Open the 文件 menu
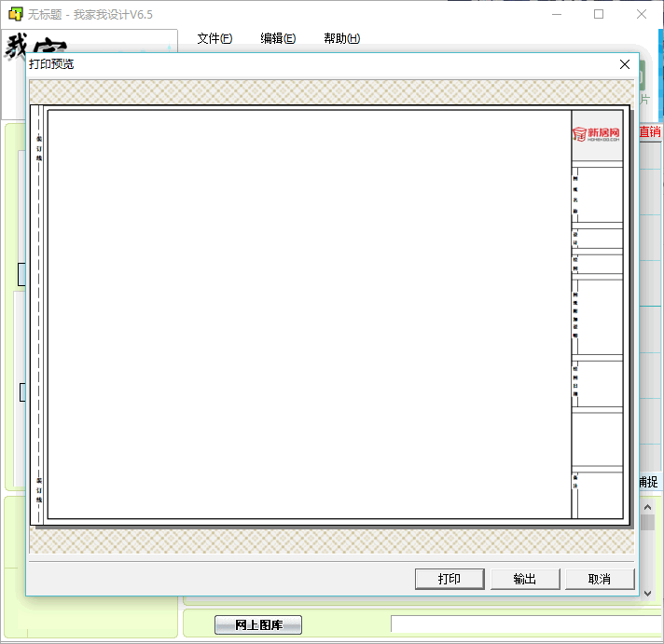The image size is (664, 644). [214, 38]
